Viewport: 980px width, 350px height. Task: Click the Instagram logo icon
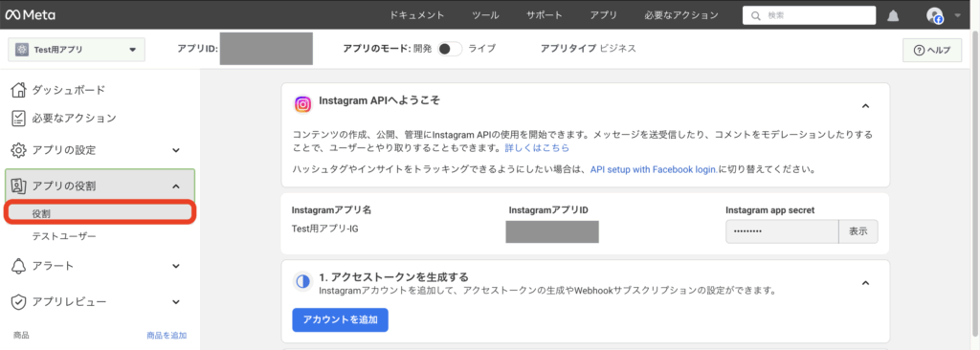(303, 104)
